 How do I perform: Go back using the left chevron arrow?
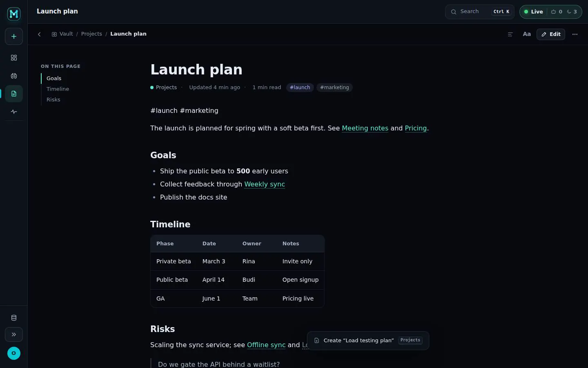39,34
